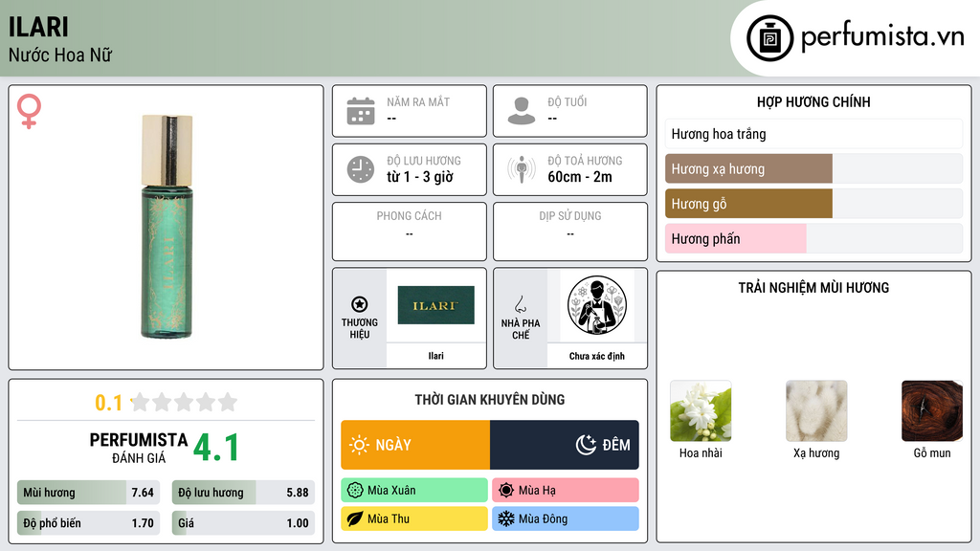Screen dimensions: 980x551
Task: Click the Giá 1.00 score bar
Action: pos(243,523)
